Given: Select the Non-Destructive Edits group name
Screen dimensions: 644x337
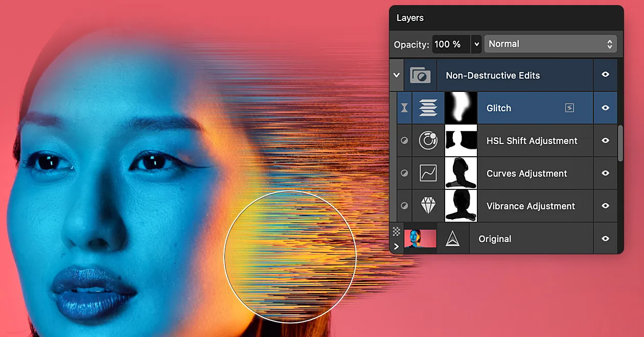Looking at the screenshot, I should pyautogui.click(x=493, y=75).
